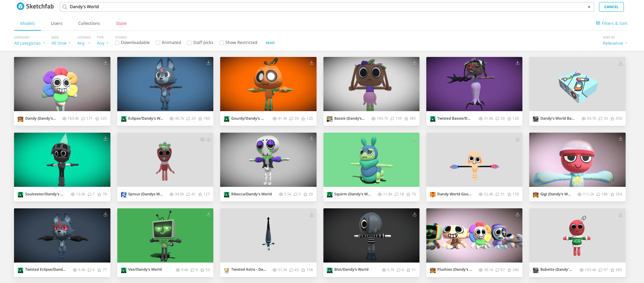
Task: Click download icon on Blot card
Action: [x=415, y=214]
